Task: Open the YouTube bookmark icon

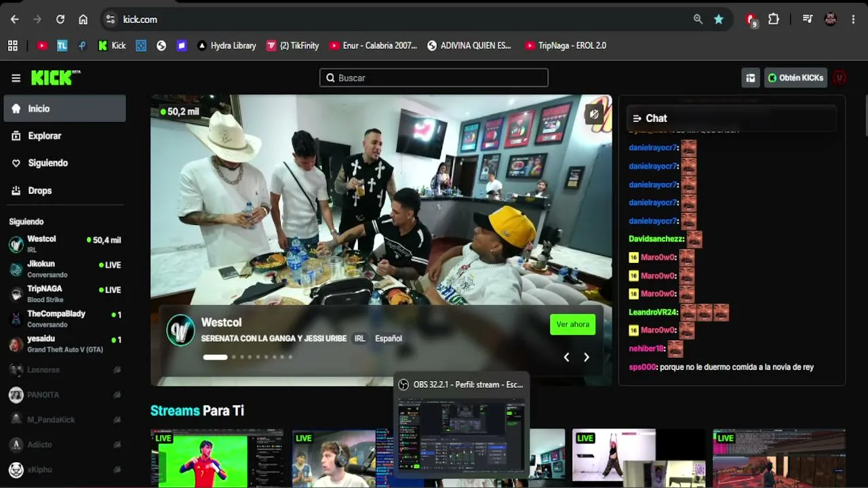Action: click(x=42, y=45)
